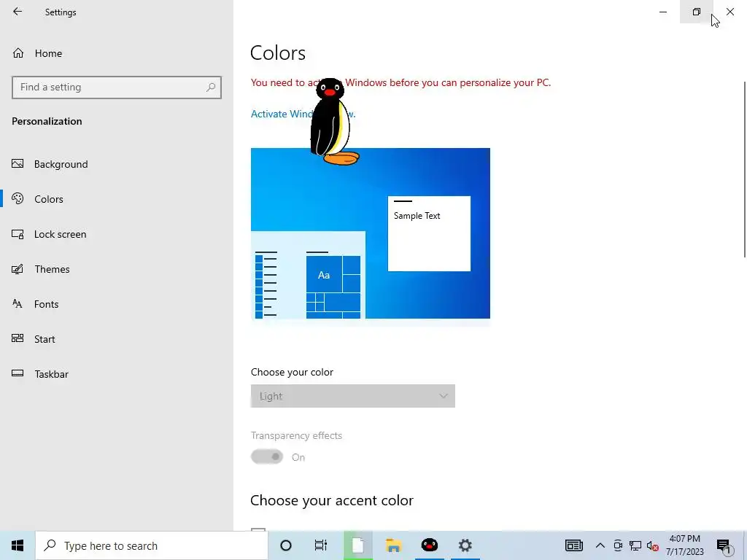Click the Type here to search box
Screen dimensions: 747x560
tap(152, 545)
